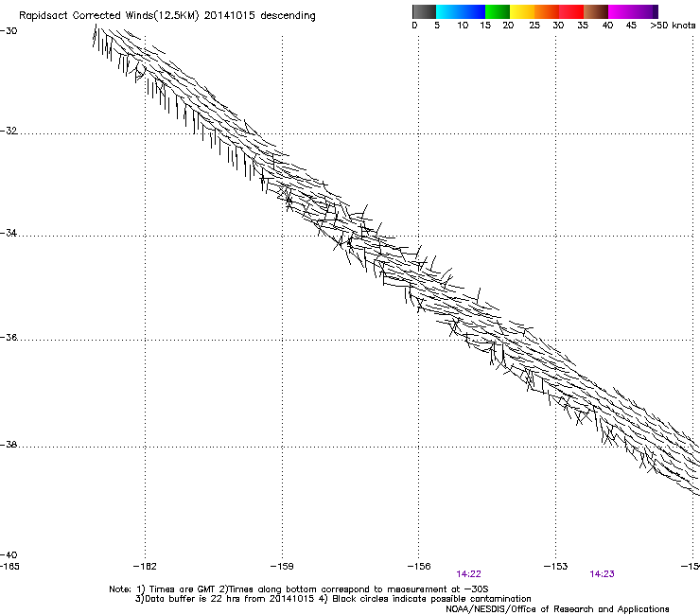Click the brown 35-40 knots color swatch
700x615 pixels.
(596, 11)
